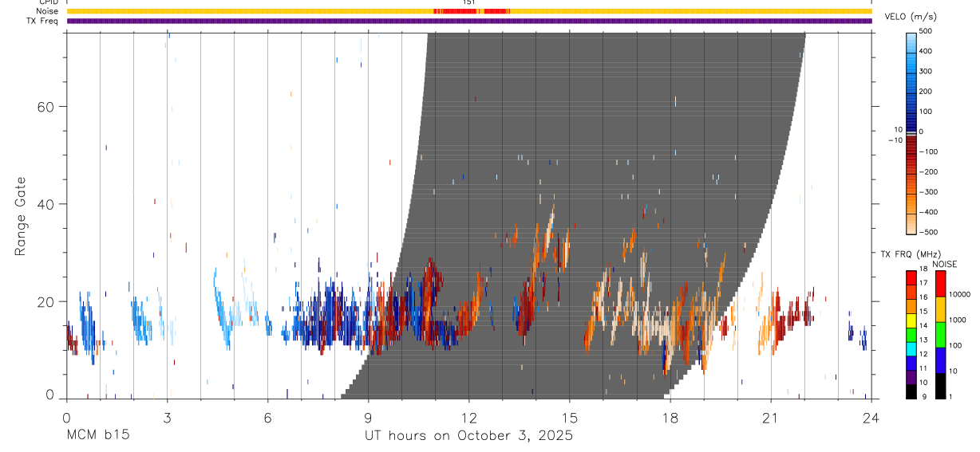Click the 200 label on the velocity colorbar
980x452 pixels.
point(926,92)
